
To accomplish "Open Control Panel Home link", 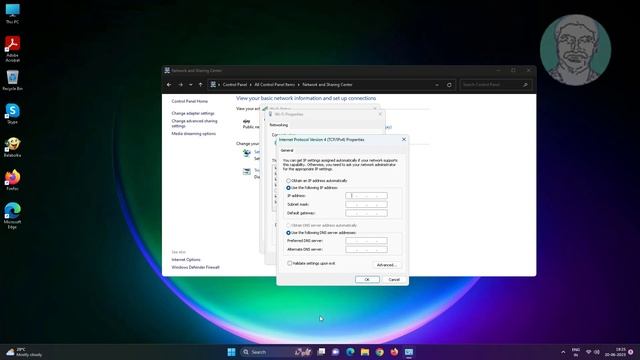I will (189, 101).
